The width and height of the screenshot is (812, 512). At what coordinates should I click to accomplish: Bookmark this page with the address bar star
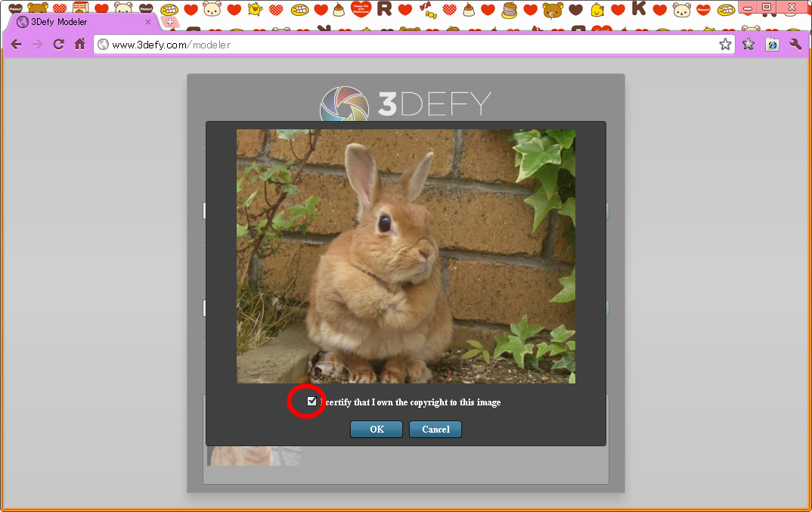(x=725, y=45)
